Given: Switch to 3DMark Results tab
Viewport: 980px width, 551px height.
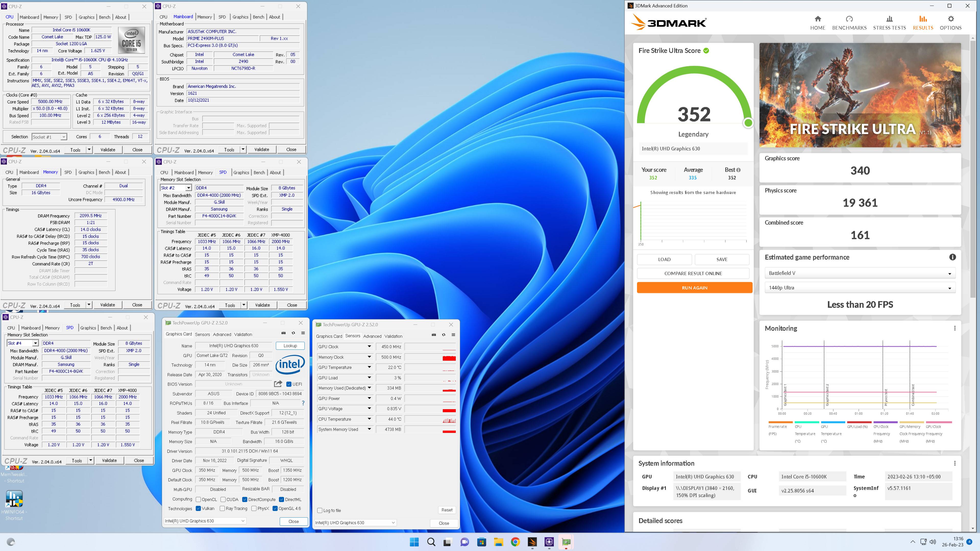Looking at the screenshot, I should (x=923, y=23).
